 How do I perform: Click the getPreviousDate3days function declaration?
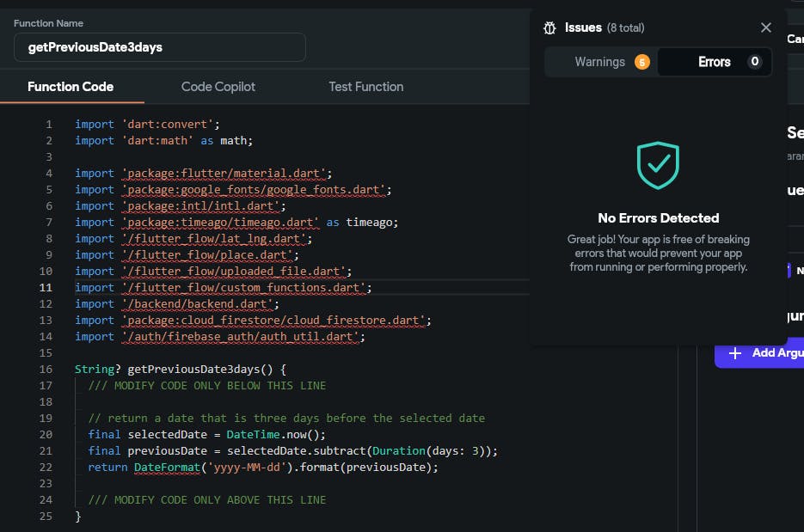[x=206, y=370]
